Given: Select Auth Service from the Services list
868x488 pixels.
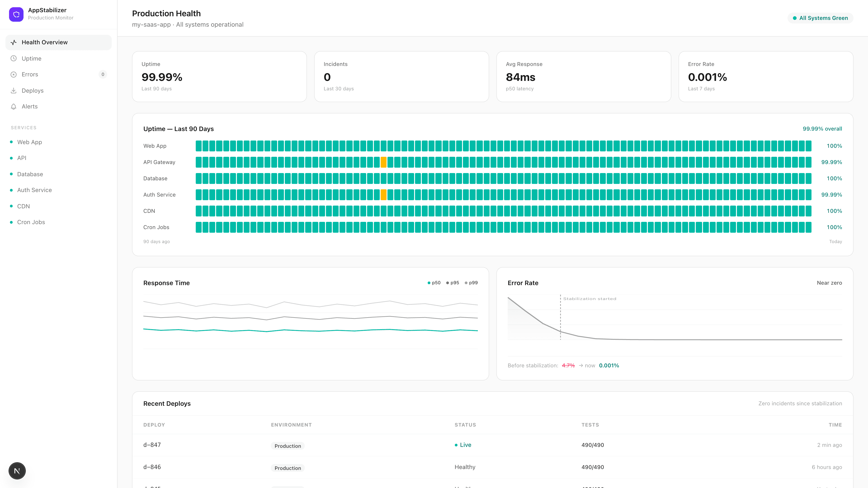Looking at the screenshot, I should [x=34, y=190].
